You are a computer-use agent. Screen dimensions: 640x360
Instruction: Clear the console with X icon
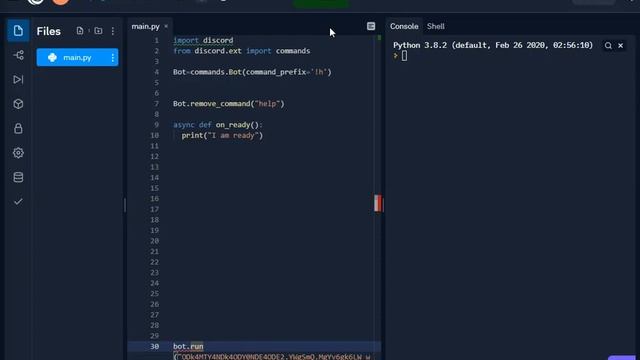[x=620, y=46]
